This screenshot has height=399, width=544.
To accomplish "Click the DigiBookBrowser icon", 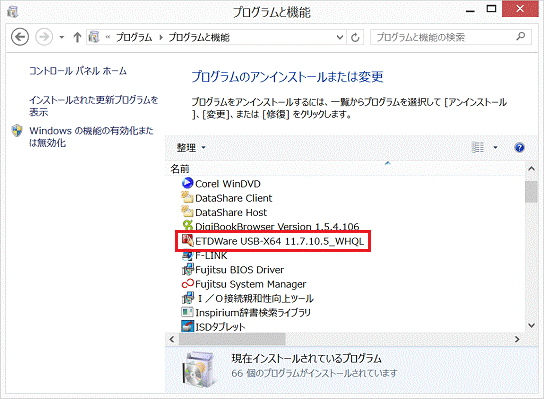I will pos(188,226).
